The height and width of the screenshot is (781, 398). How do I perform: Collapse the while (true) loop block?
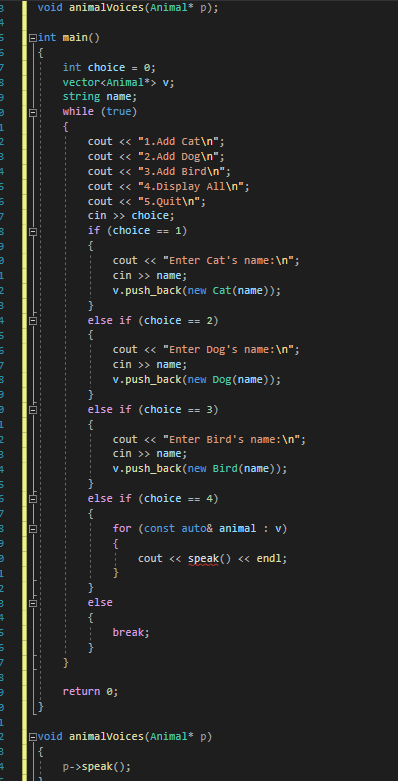(x=33, y=112)
